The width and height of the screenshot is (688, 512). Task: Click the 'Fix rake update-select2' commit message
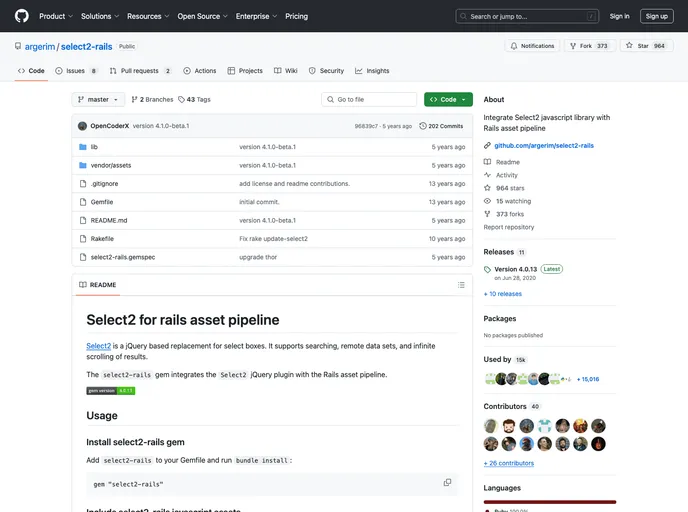pos(273,239)
